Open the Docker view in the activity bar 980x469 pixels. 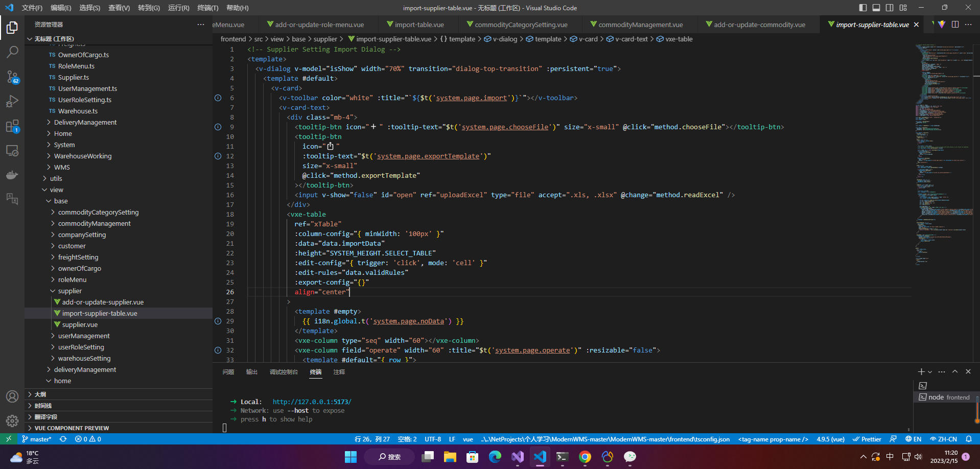point(12,175)
